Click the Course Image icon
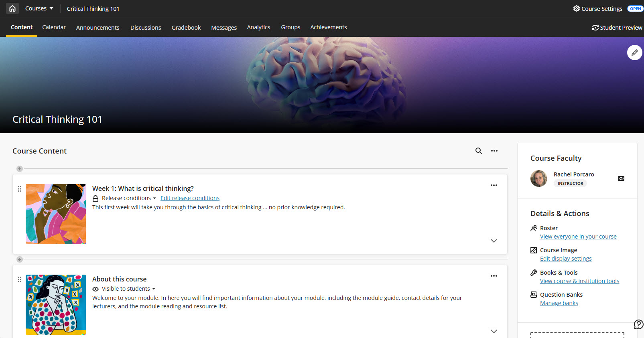 tap(534, 250)
